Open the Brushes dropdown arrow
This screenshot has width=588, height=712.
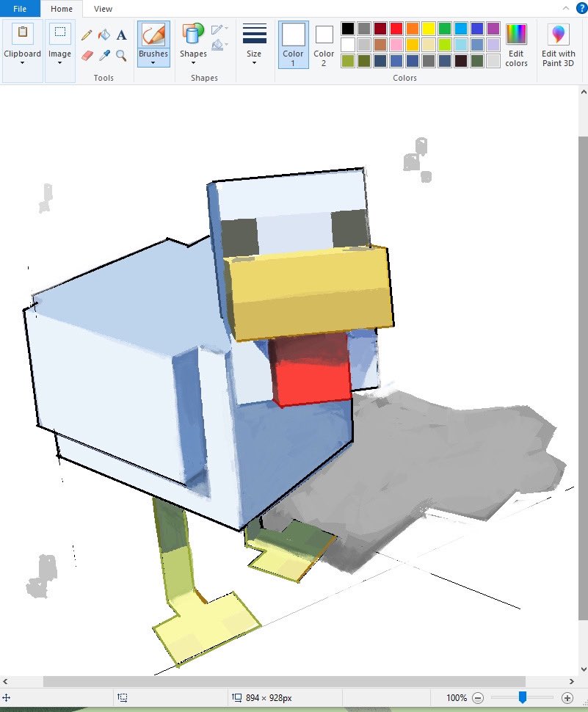(153, 63)
